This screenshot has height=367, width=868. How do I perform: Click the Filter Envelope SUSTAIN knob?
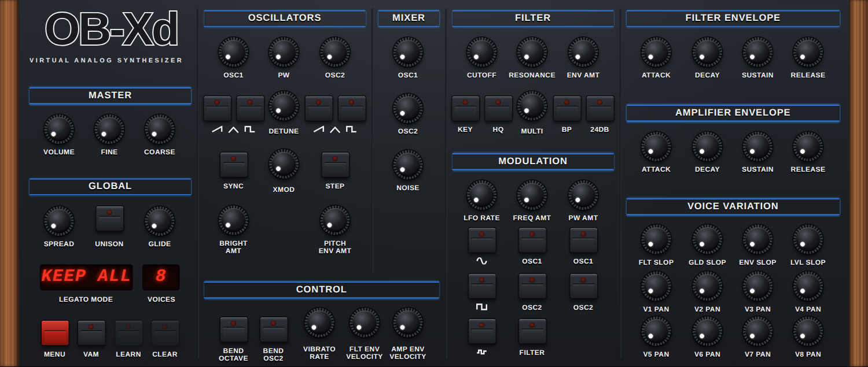(757, 52)
